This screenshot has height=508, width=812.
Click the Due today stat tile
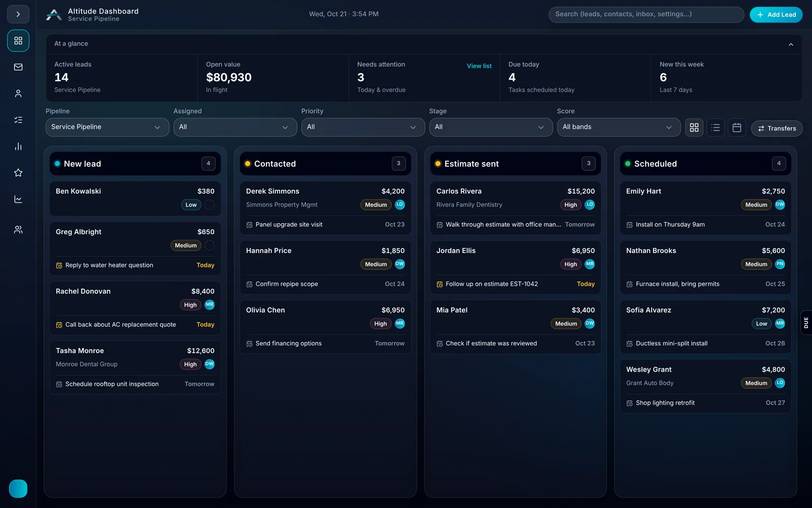576,78
